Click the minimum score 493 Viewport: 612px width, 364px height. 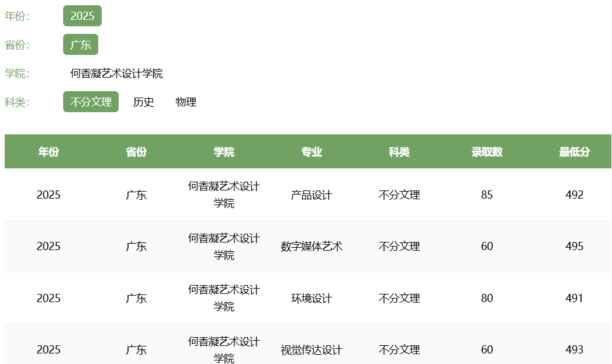574,349
